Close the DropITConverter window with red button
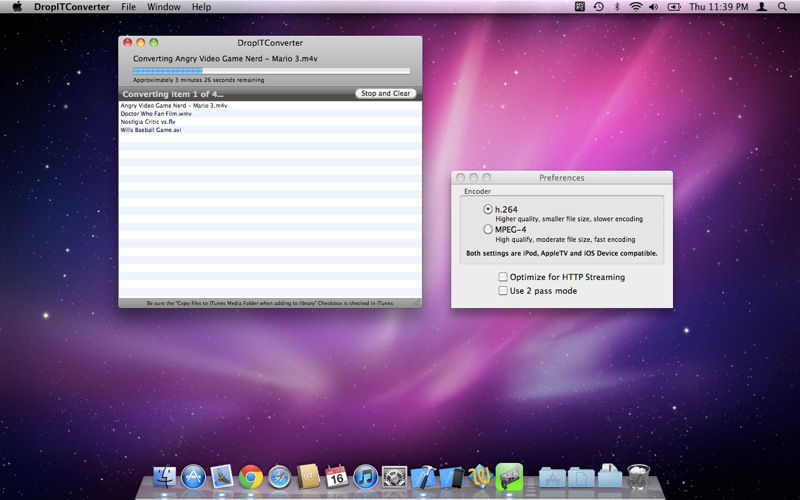 [128, 43]
